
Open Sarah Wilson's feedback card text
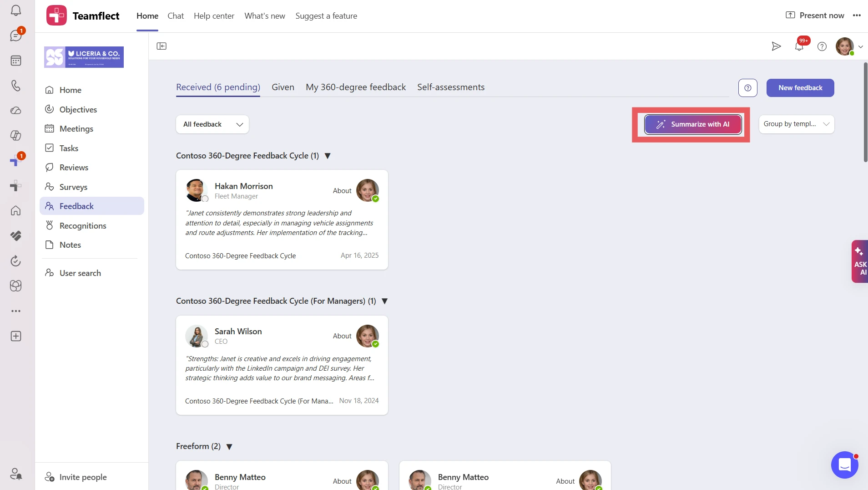(x=279, y=368)
